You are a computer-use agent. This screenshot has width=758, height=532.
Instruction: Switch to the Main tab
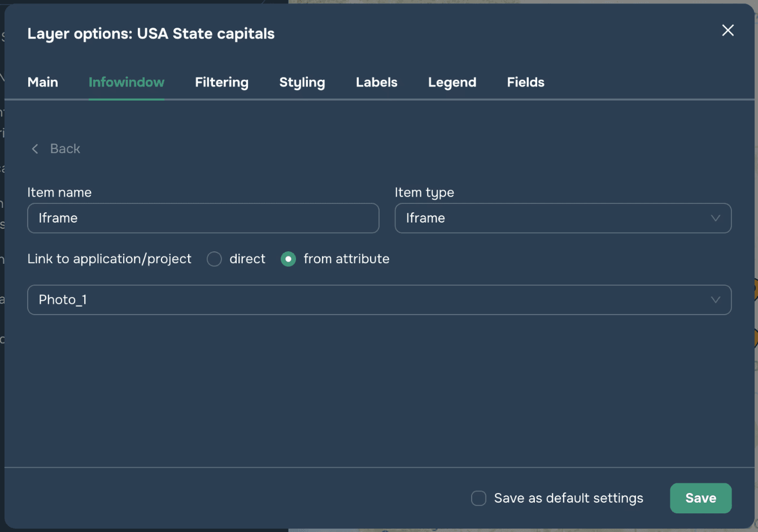43,82
